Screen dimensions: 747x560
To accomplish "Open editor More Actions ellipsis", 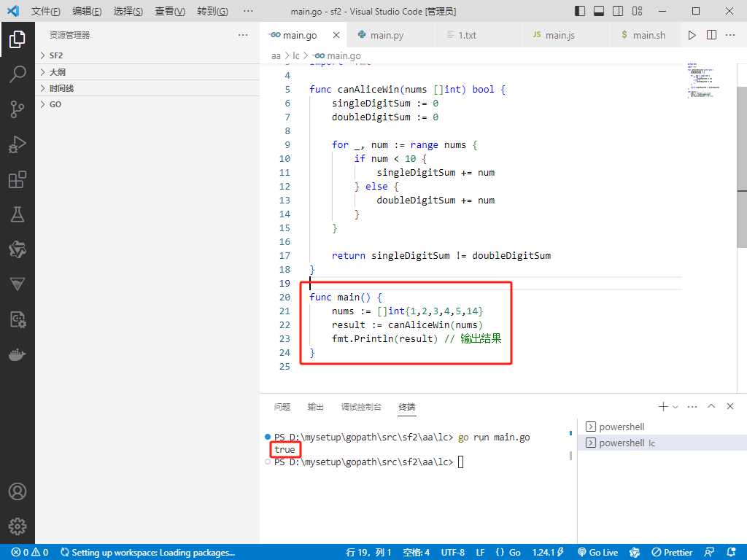I will click(729, 35).
